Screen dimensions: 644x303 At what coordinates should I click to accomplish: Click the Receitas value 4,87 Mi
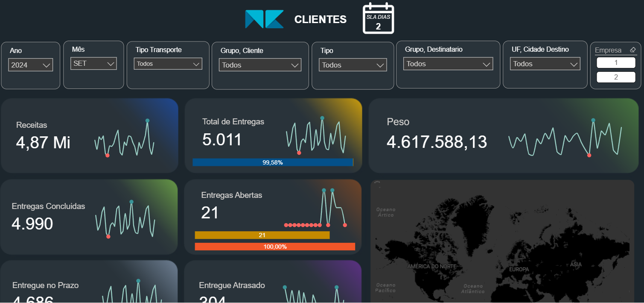(43, 143)
